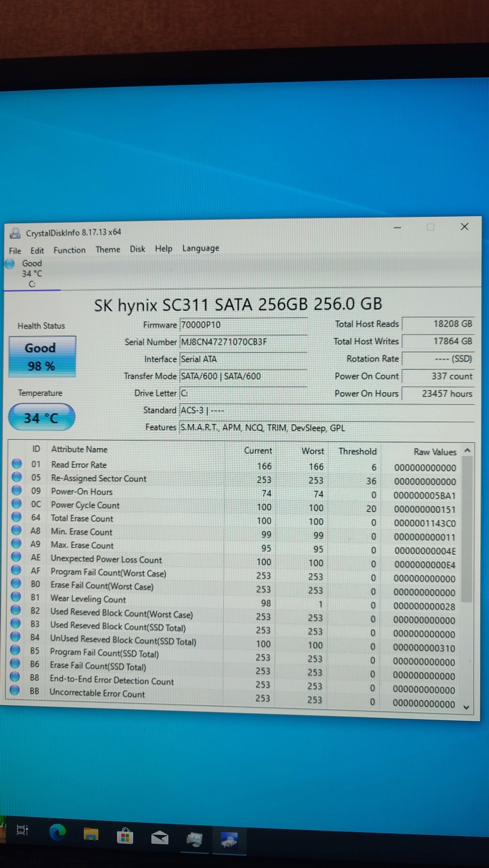489x868 pixels.
Task: Click the Transfer Mode field SATA/600
Action: 243,376
